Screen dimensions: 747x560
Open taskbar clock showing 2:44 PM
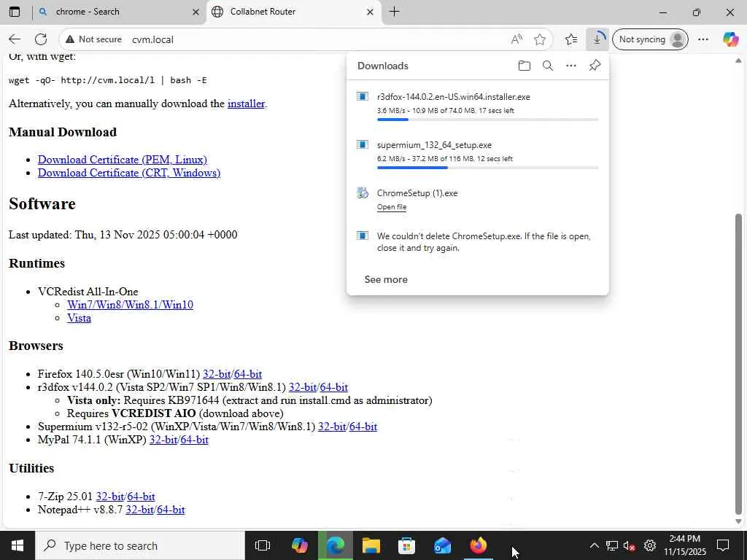(684, 545)
